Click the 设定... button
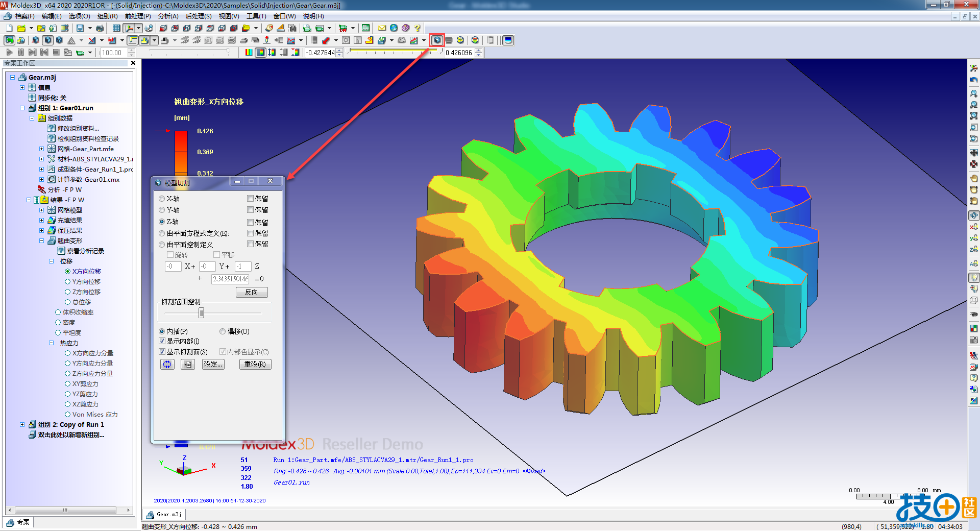This screenshot has width=980, height=531. (213, 364)
